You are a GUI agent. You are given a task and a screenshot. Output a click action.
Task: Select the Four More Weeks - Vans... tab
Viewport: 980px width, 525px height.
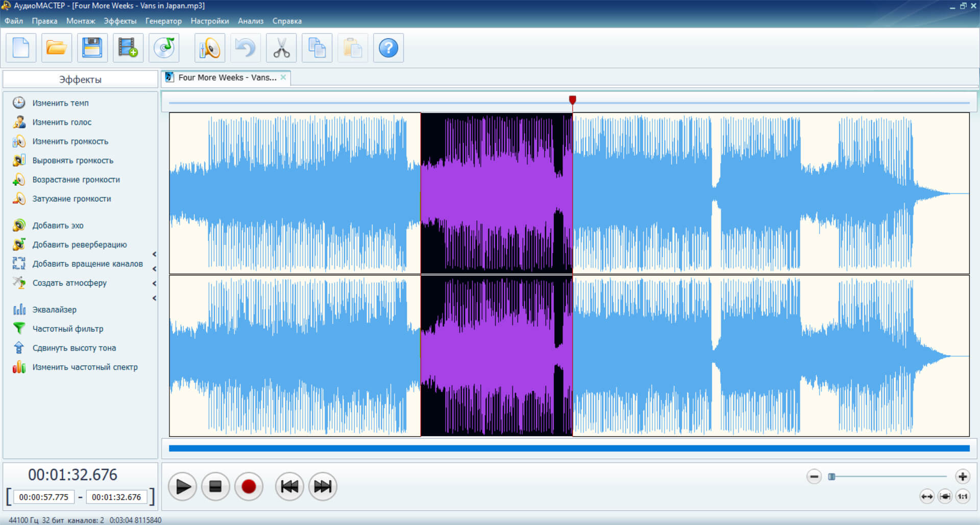226,78
